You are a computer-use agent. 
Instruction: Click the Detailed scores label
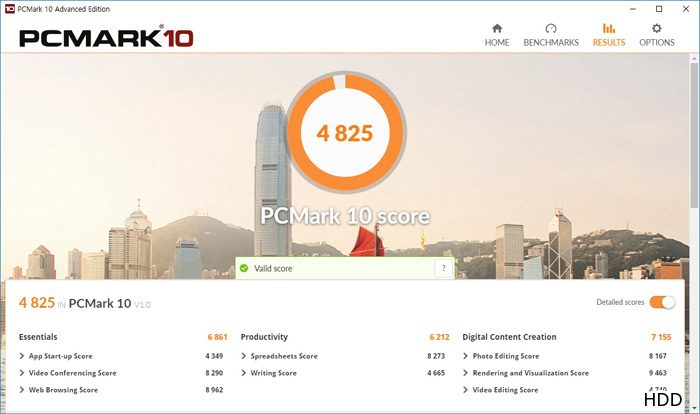[x=621, y=302]
